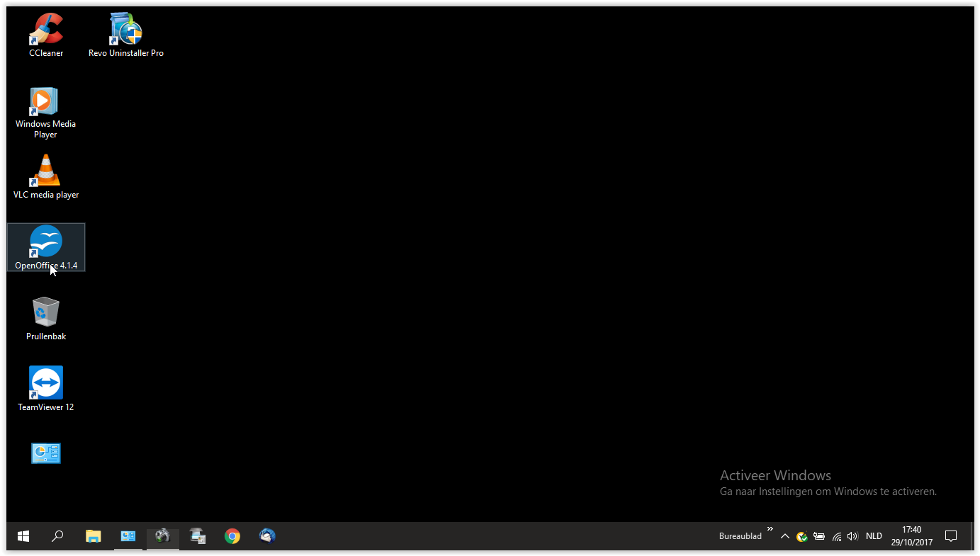Viewport: 980px width, 556px height.
Task: Select the unlabeled Control Panel desktop icon
Action: click(46, 453)
